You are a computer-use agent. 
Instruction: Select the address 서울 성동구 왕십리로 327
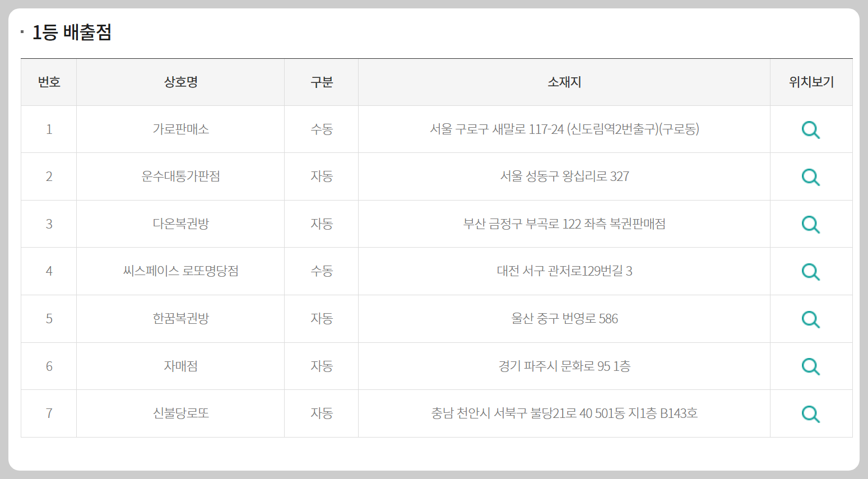point(564,177)
